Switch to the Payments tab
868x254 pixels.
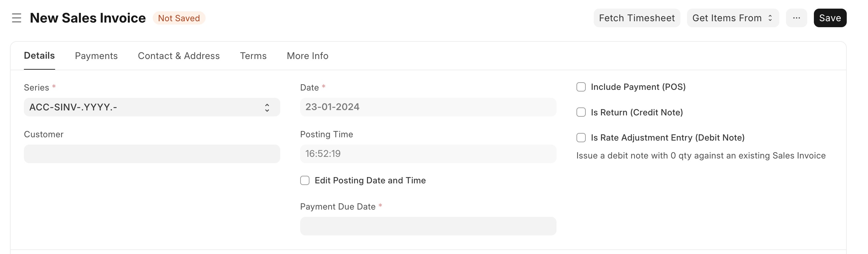pos(96,56)
